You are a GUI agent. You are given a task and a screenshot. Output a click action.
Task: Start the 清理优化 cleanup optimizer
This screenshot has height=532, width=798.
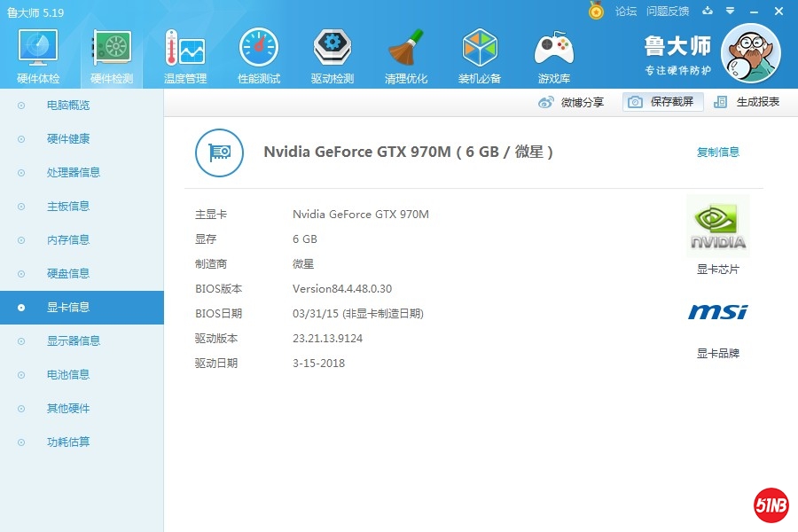(405, 53)
